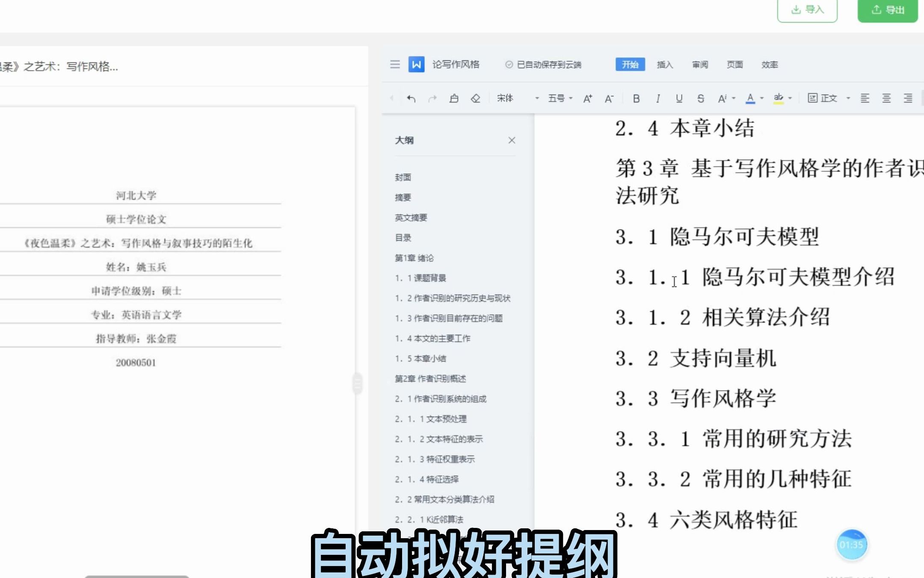Toggle italic formatting
The height and width of the screenshot is (578, 924).
pyautogui.click(x=657, y=98)
